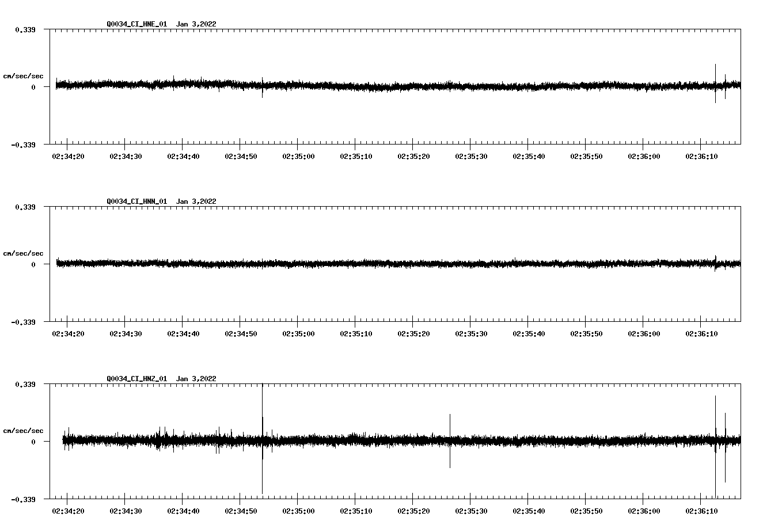The width and height of the screenshot is (782, 532).
Task: Click 02:35:40 time label under HNE plot
Action: (x=529, y=156)
